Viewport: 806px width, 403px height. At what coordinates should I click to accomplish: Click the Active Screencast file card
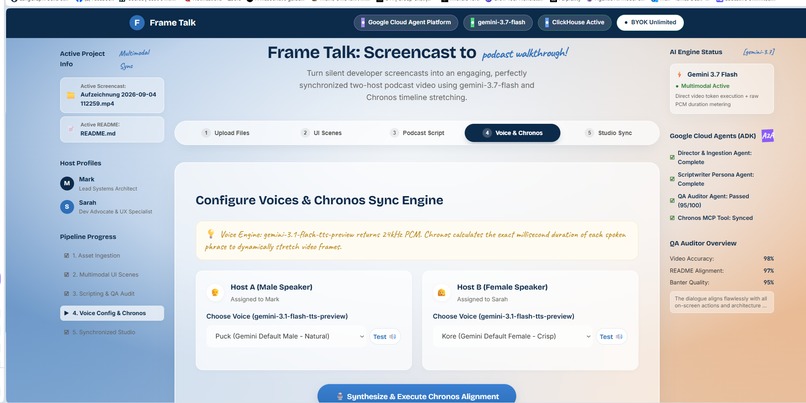(112, 95)
